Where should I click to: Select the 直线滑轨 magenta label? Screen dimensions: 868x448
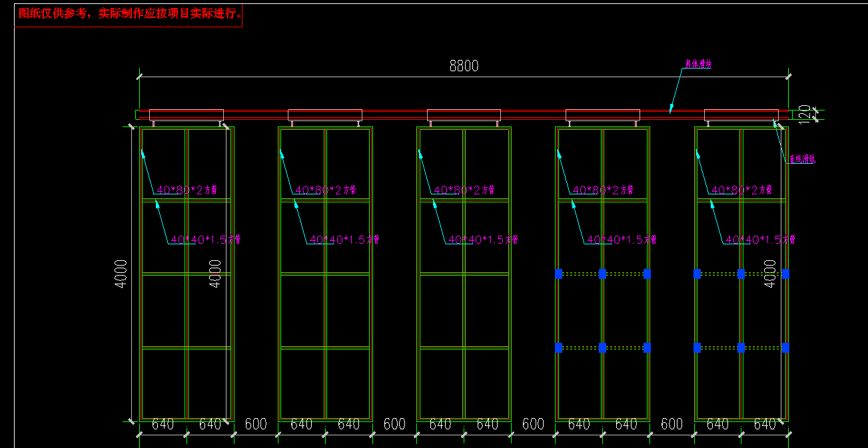point(802,159)
